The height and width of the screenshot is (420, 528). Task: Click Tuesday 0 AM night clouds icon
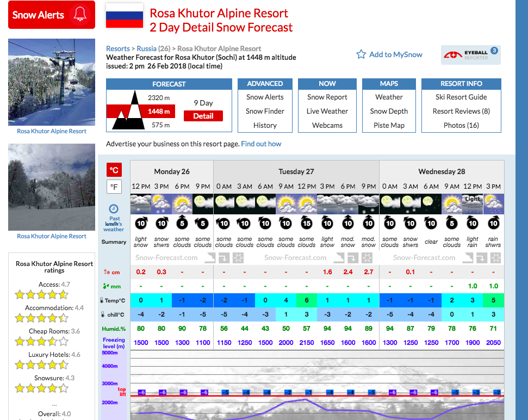point(224,204)
